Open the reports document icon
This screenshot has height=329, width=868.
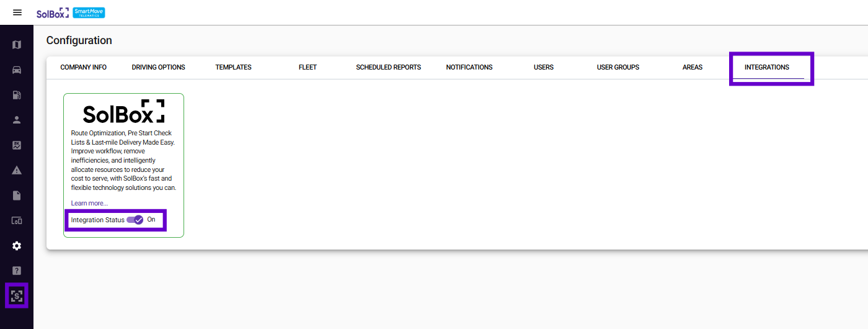coord(17,196)
